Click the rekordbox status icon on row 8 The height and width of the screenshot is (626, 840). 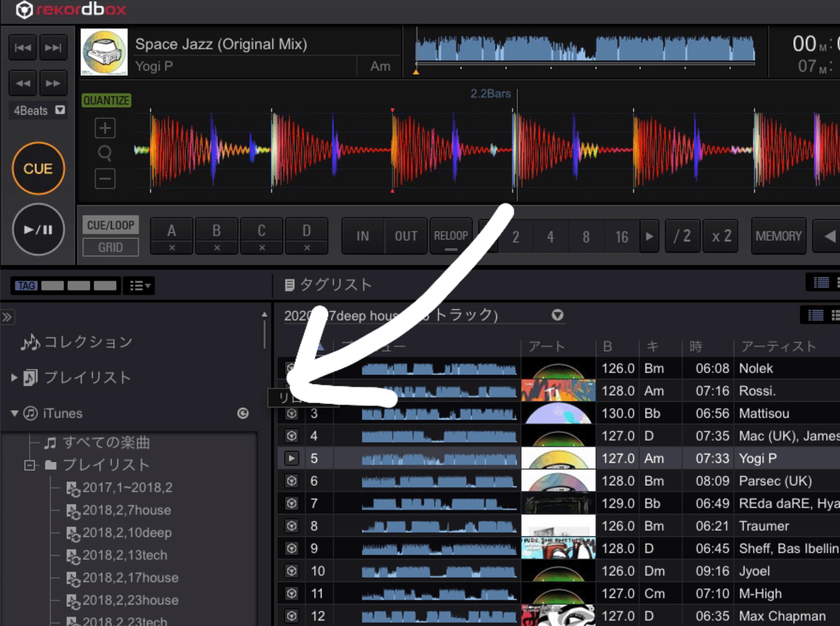tap(291, 526)
